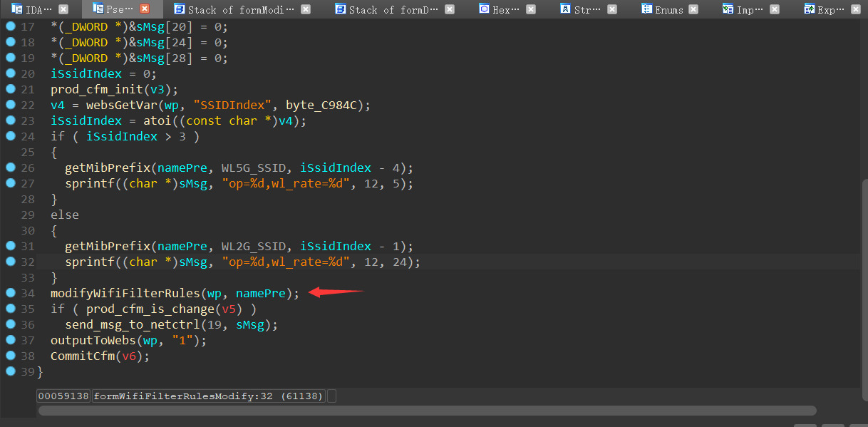Close the Imports tab
Screen dimensions: 868x427
pyautogui.click(x=775, y=9)
